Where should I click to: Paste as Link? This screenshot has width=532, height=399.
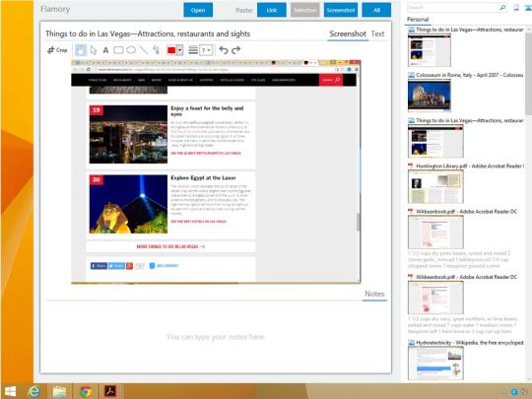(x=272, y=10)
